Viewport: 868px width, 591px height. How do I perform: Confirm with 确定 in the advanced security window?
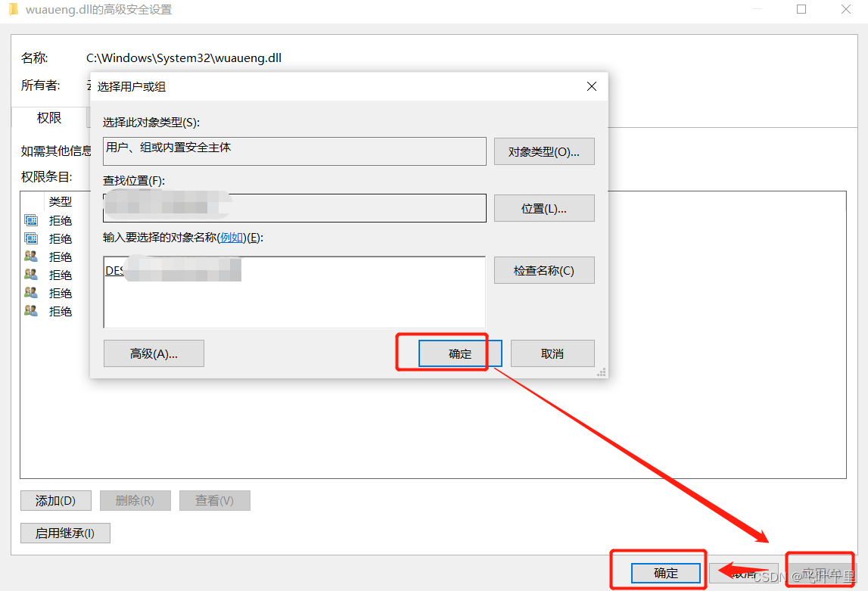pyautogui.click(x=666, y=574)
